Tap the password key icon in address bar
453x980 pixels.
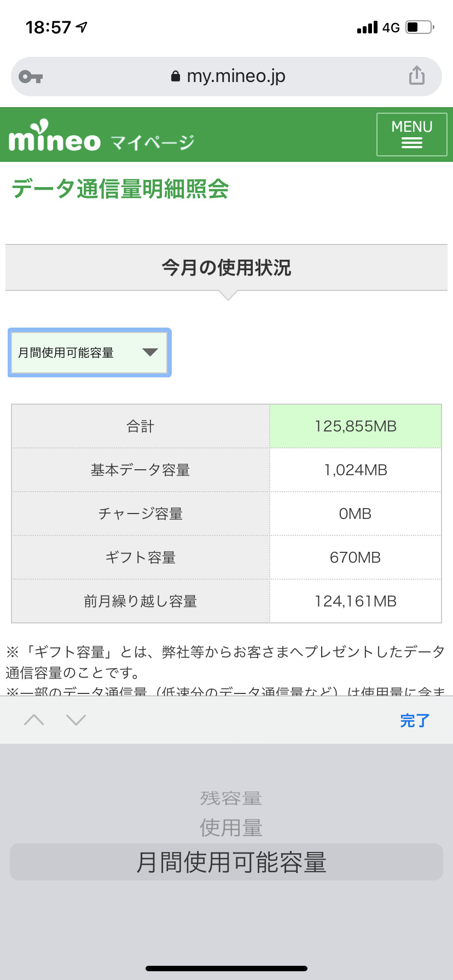[31, 77]
